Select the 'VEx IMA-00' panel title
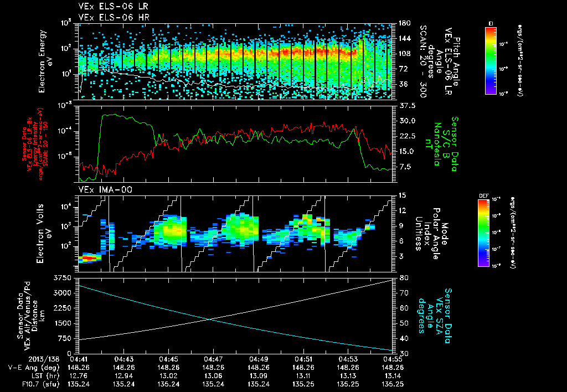Viewport: 567px width, 392px height. click(105, 189)
